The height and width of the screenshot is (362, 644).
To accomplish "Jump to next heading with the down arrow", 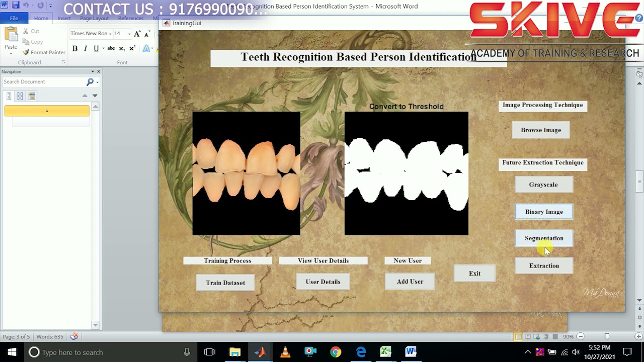I will click(95, 96).
